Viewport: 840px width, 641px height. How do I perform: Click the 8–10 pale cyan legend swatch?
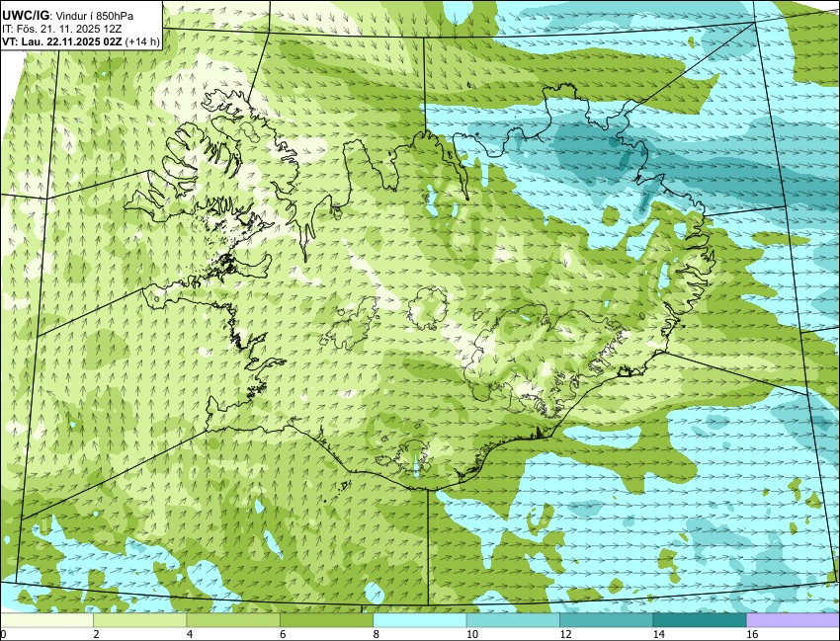(419, 620)
